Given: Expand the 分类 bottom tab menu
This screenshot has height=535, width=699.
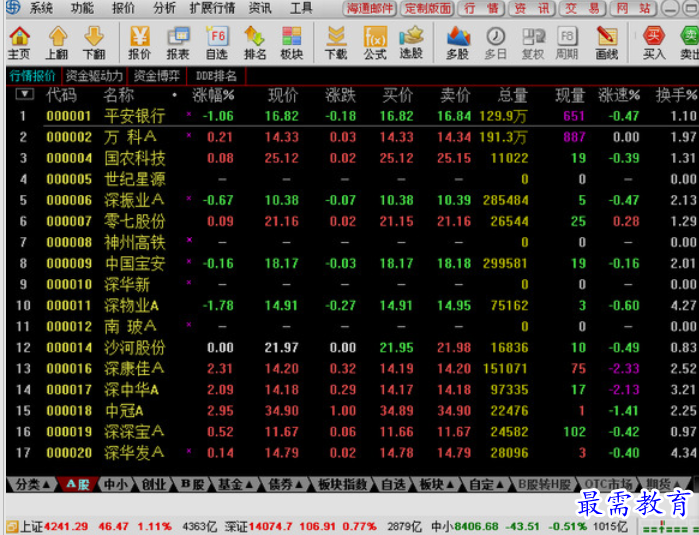Looking at the screenshot, I should 32,484.
